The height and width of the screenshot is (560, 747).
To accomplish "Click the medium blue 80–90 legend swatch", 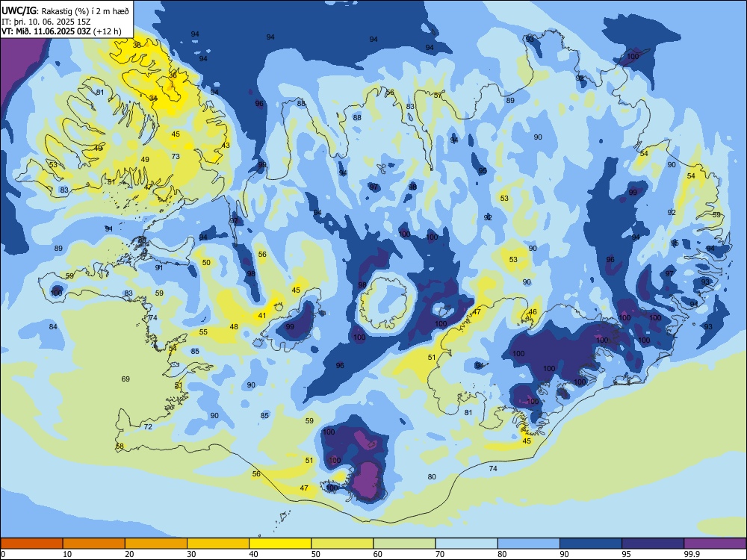I will click(x=529, y=544).
